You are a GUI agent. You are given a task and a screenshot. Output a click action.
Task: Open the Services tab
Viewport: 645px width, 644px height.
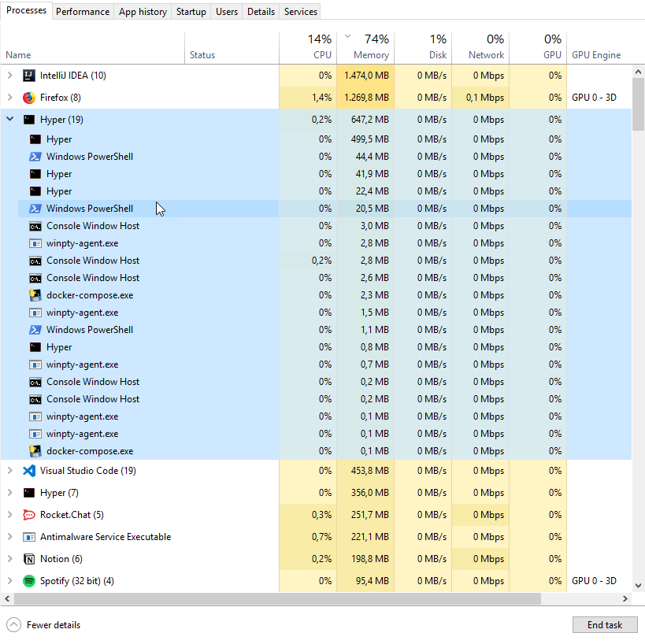point(300,12)
